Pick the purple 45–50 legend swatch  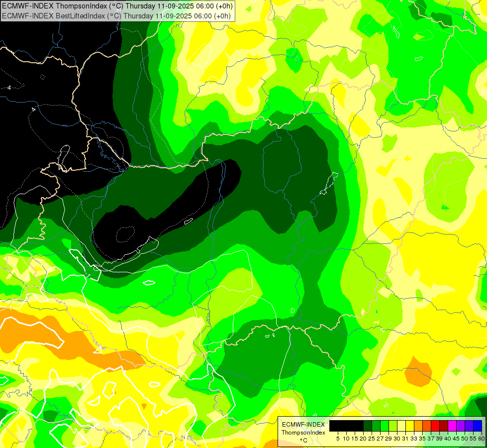(x=461, y=426)
